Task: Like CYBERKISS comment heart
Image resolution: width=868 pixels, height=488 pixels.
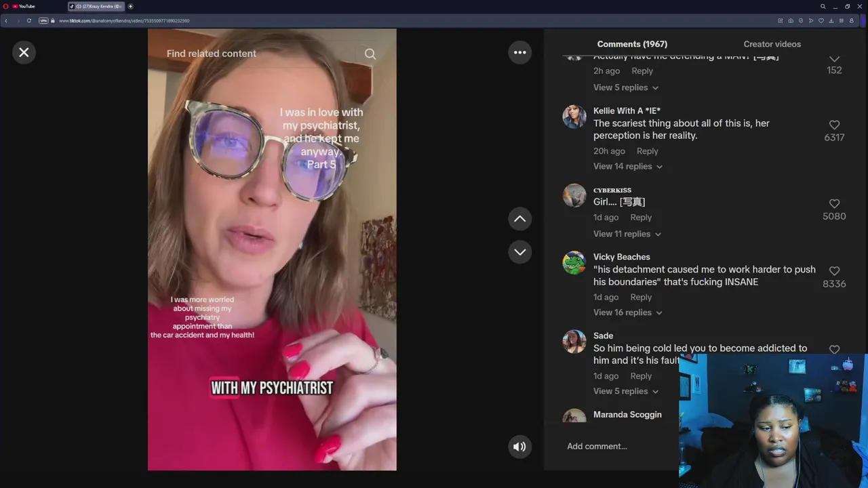Action: click(834, 203)
